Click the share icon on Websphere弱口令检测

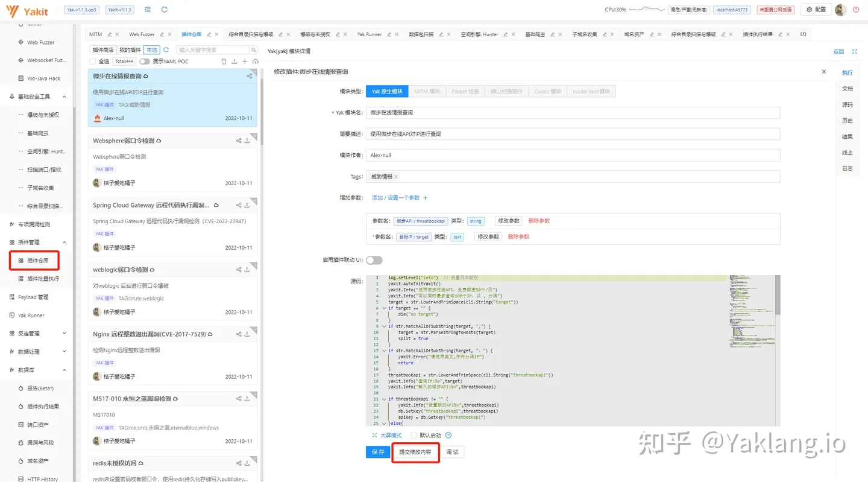coord(239,141)
